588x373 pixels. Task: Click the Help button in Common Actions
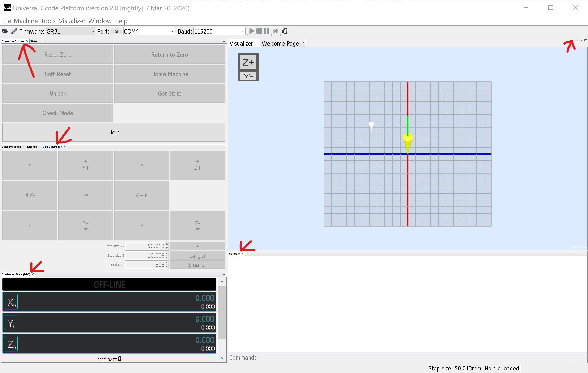(x=114, y=132)
